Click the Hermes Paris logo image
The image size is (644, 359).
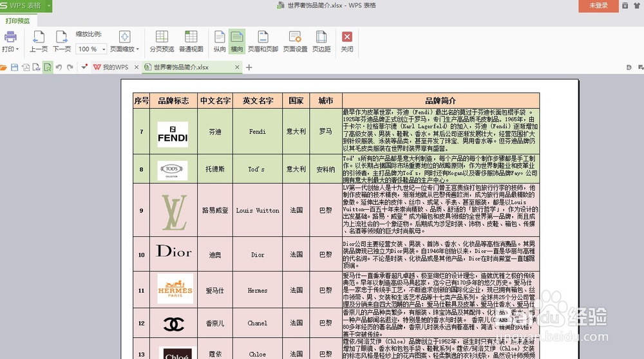pyautogui.click(x=175, y=288)
